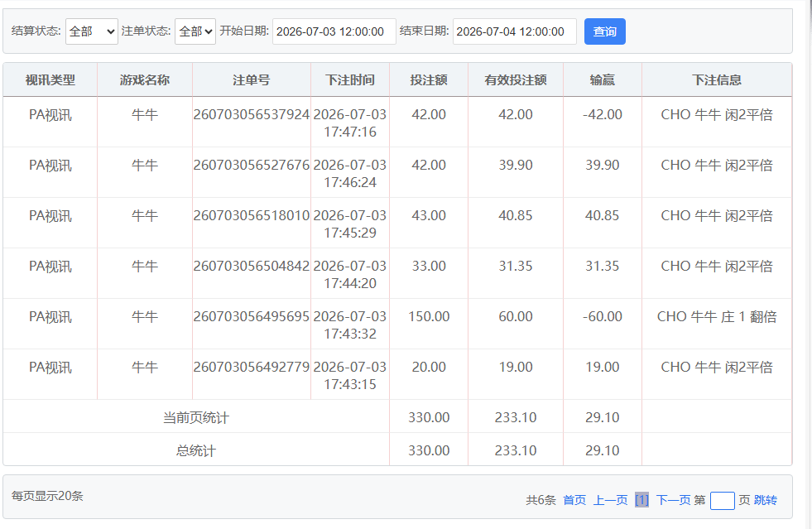This screenshot has width=812, height=529.
Task: Click bet time 2026-07-03 17:44:20
Action: [x=350, y=275]
